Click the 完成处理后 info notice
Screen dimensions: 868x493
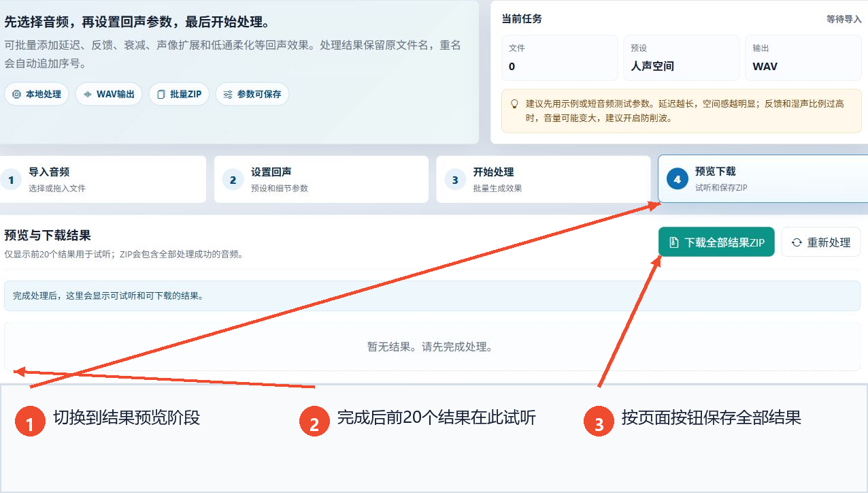click(432, 296)
